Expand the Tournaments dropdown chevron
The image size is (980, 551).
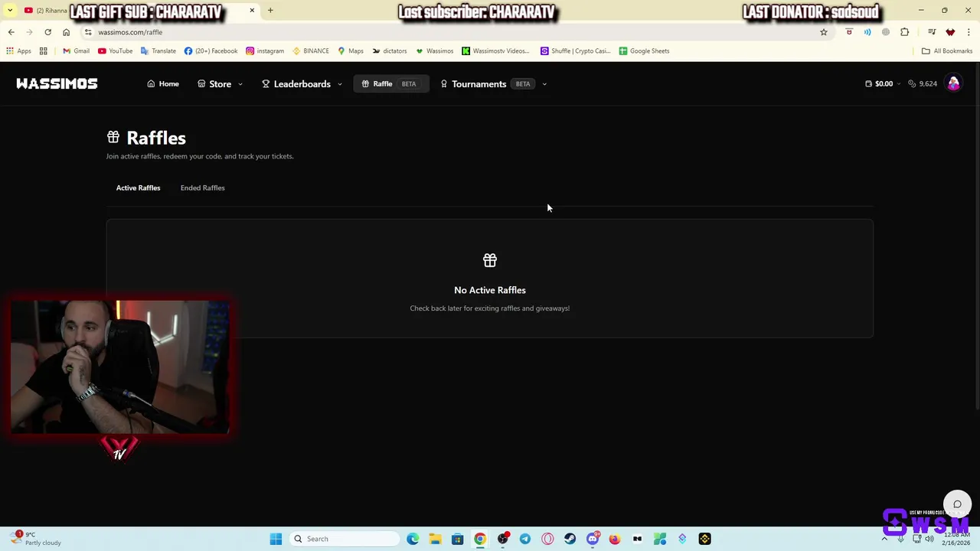click(x=544, y=84)
